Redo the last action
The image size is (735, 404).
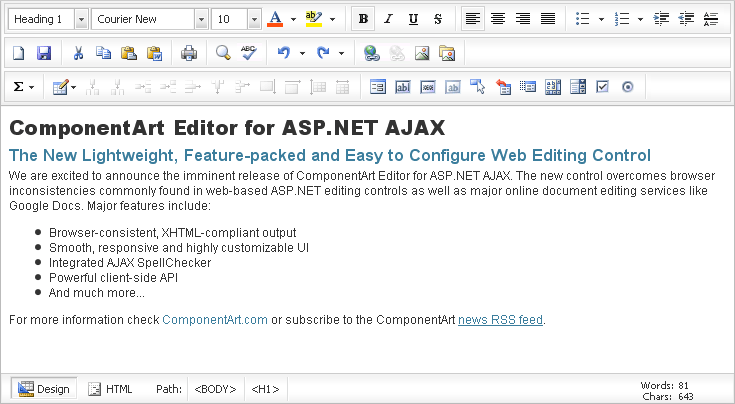323,53
